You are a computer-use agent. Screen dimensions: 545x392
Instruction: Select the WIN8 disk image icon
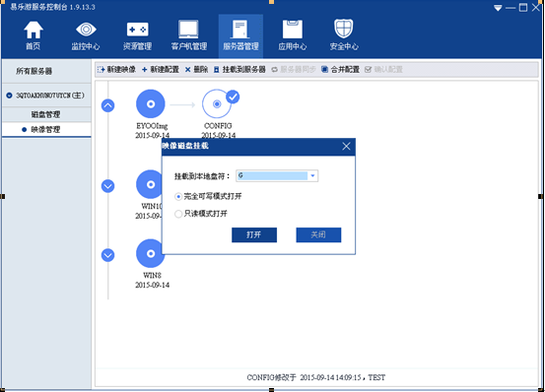tap(150, 253)
